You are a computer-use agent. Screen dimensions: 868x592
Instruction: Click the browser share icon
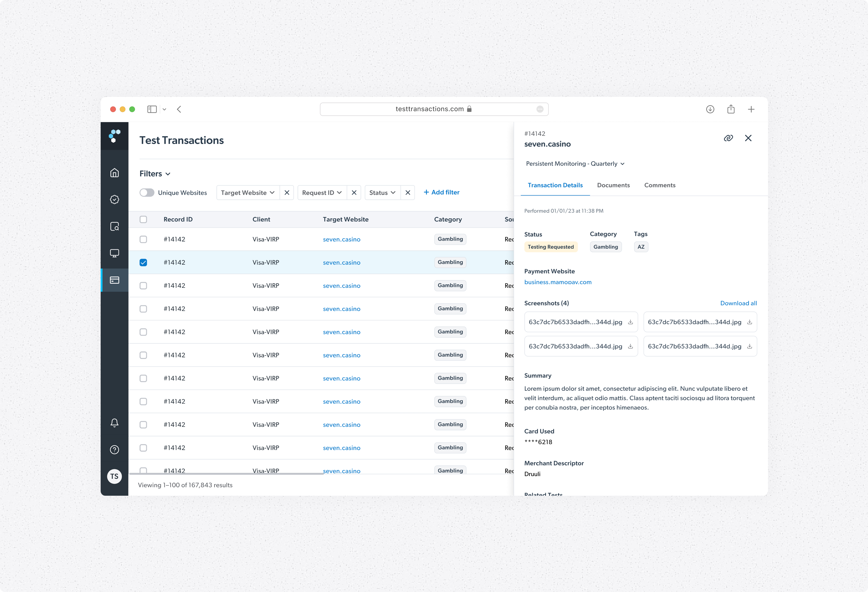[x=731, y=109]
